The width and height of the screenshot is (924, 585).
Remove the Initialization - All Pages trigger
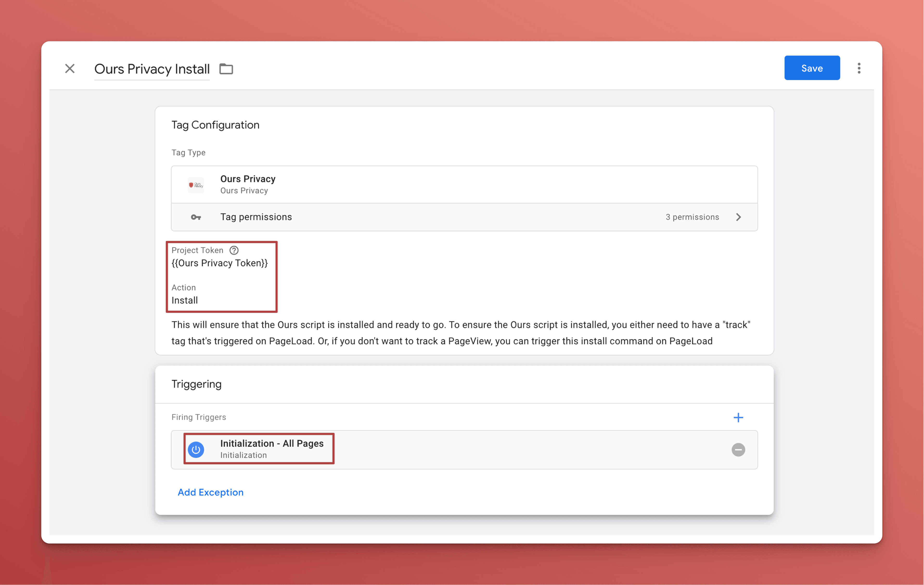(738, 449)
